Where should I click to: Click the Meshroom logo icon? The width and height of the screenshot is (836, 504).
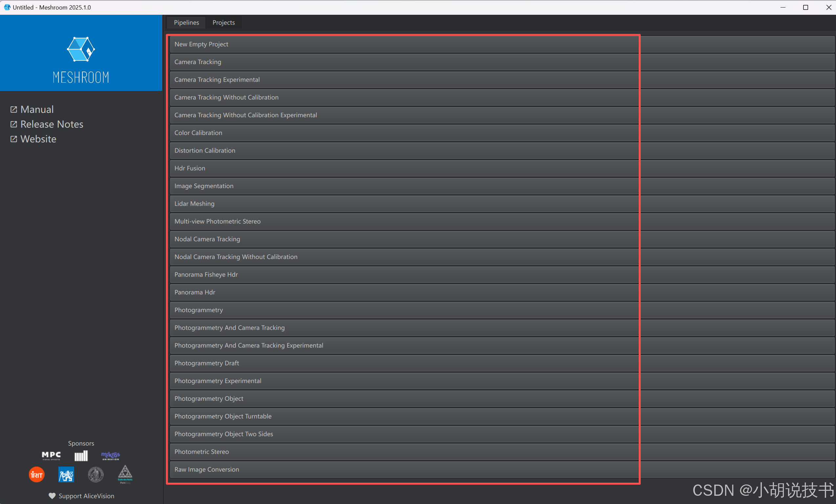click(81, 49)
